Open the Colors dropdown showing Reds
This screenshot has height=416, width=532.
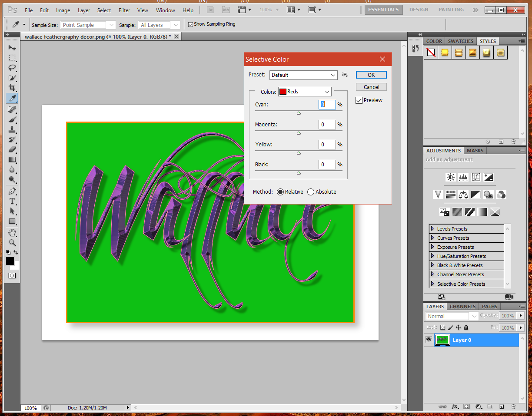[x=305, y=92]
